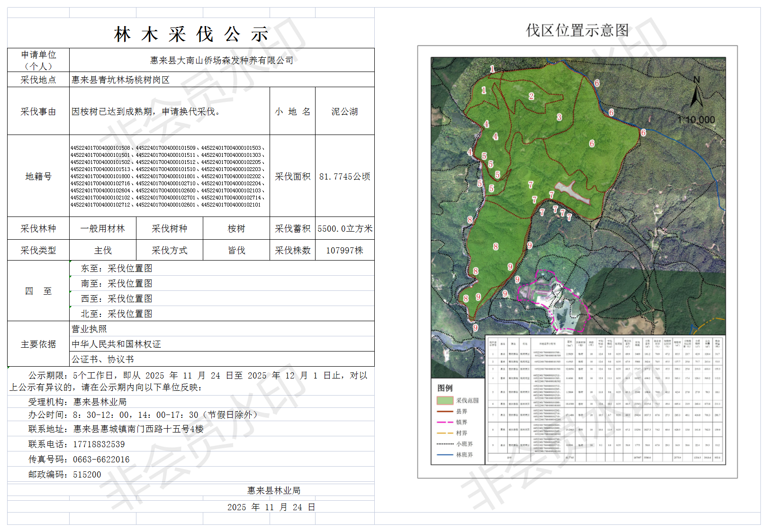The image size is (768, 532).
Task: Select the 泥公湖 small place name cell
Action: coord(344,111)
